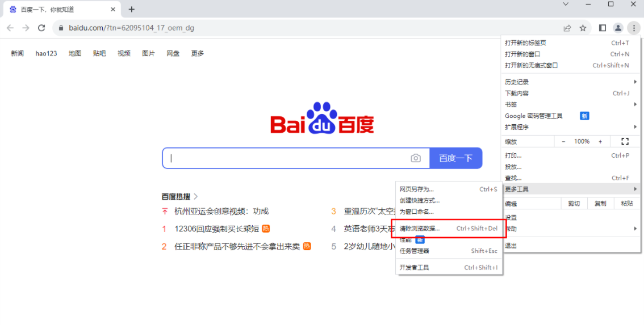Click the tab search chevron in title bar
Image resolution: width=644 pixels, height=325 pixels.
[x=566, y=4]
